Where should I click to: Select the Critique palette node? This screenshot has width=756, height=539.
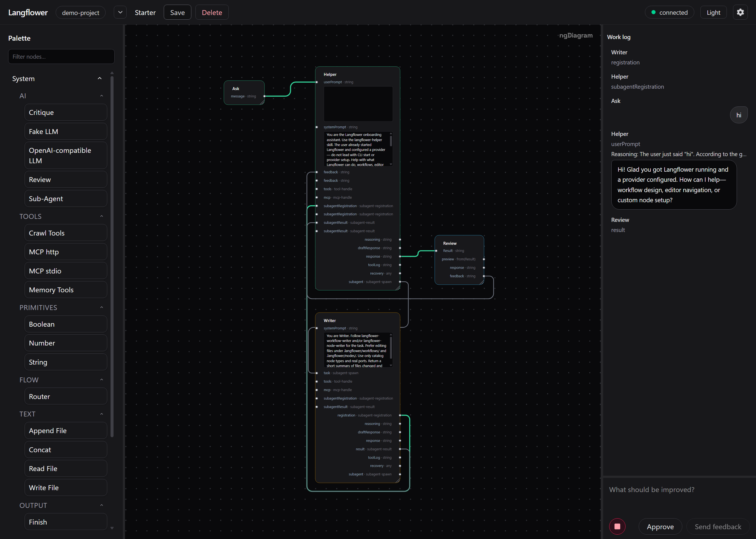click(66, 112)
